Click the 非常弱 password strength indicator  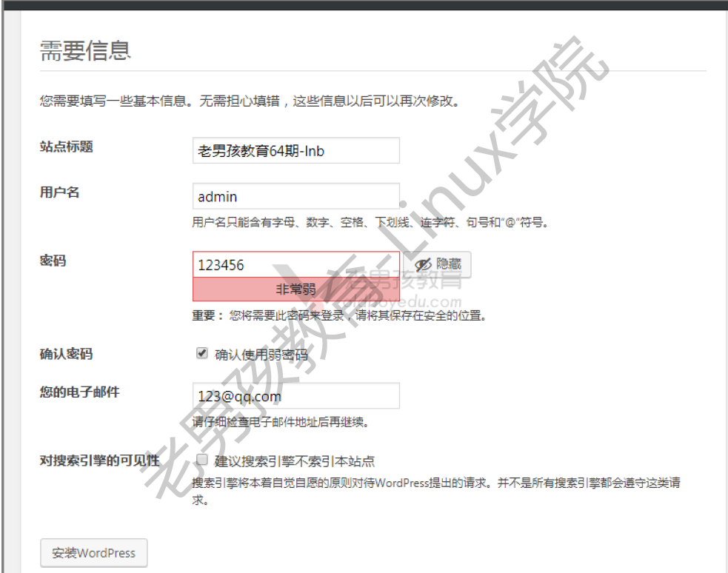click(296, 289)
